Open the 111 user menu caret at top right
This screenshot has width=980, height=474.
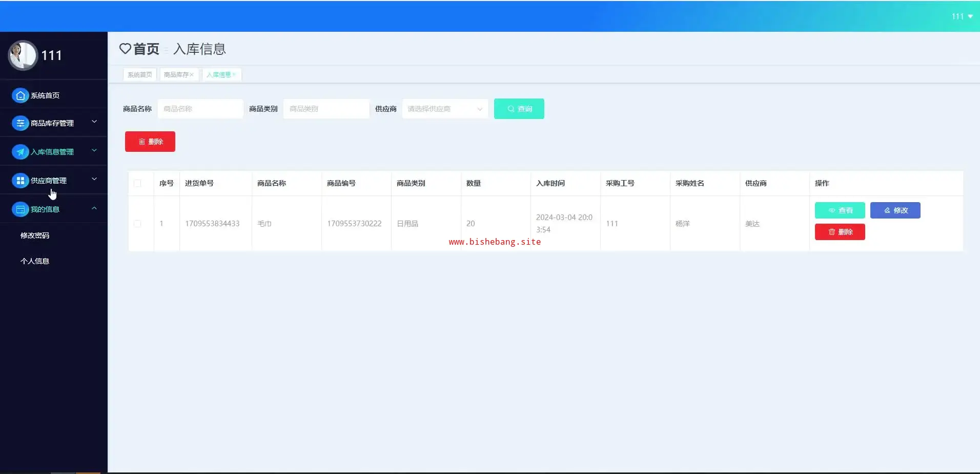970,16
